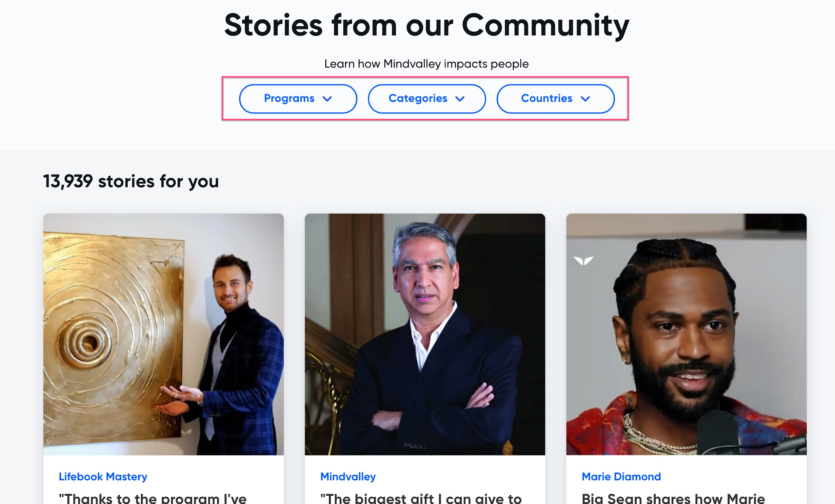This screenshot has width=835, height=504.
Task: Open the Mindvalley program link
Action: pos(348,477)
